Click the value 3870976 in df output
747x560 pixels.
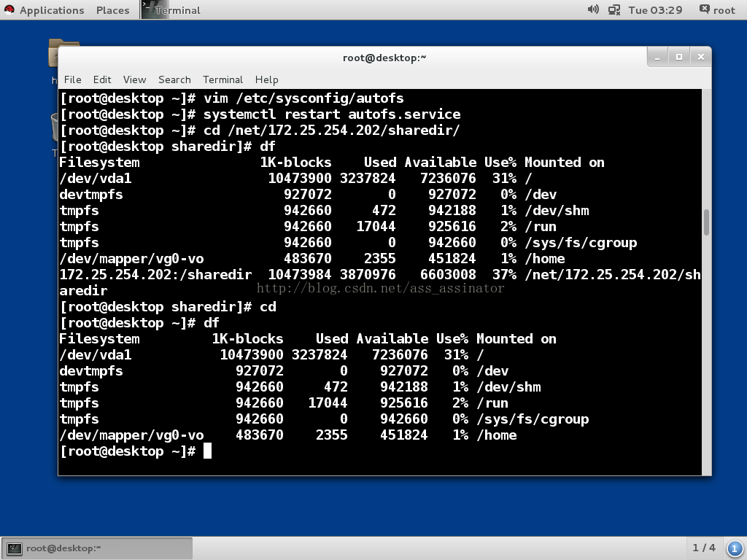point(368,275)
